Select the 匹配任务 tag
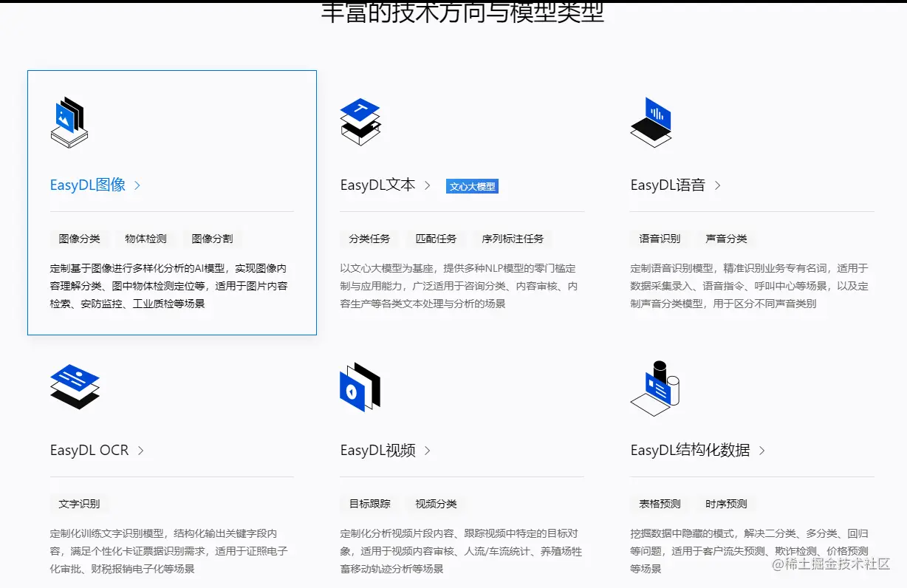 point(437,239)
